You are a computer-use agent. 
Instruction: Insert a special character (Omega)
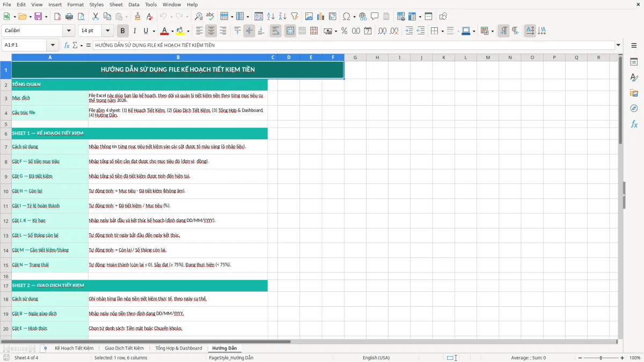tap(347, 17)
